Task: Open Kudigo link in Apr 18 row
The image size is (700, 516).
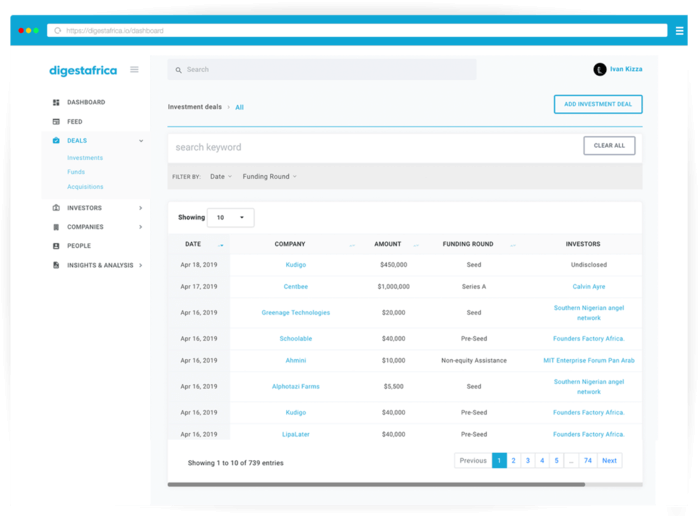Action: pyautogui.click(x=296, y=265)
